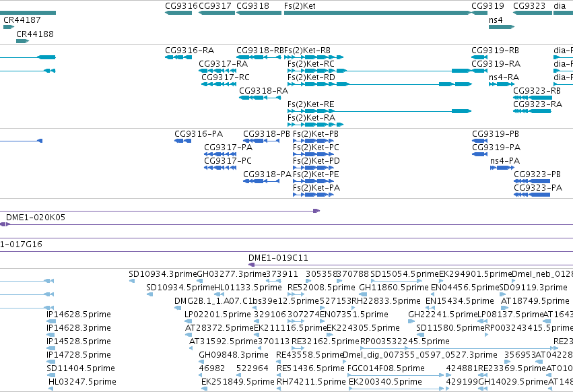This screenshot has width=573, height=392.
Task: Open EST AT18749.5prime
Action: 535,301
